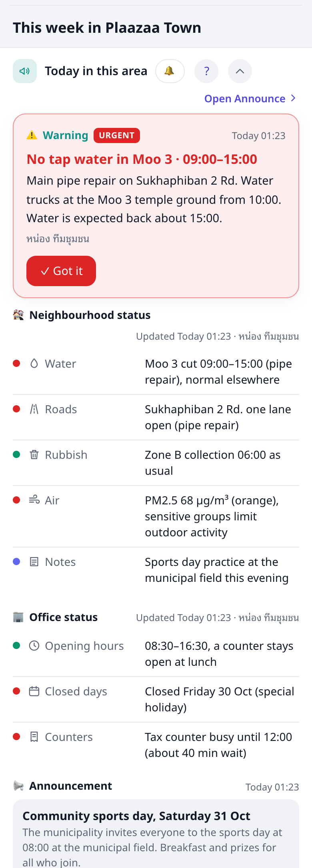Click the red status dot beside Water
Viewport: 312px width, 868px height.
coord(16,363)
